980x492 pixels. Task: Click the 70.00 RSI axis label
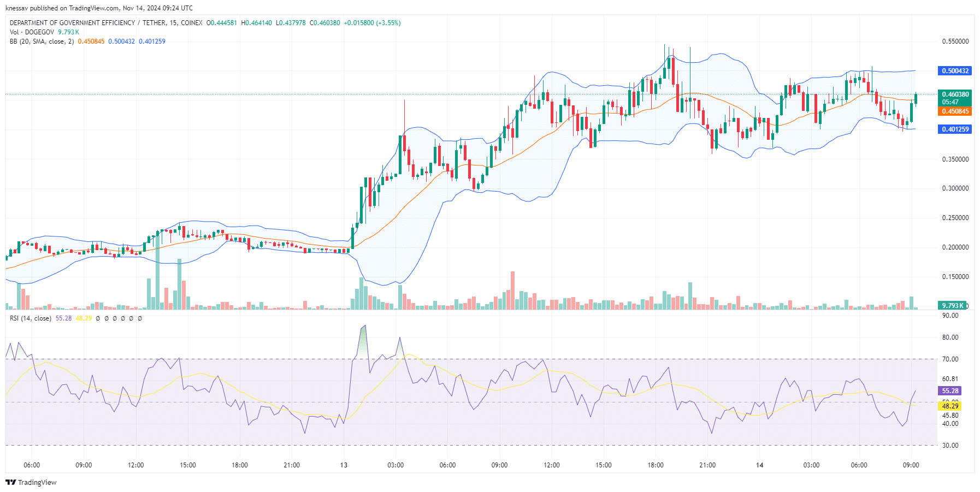(x=951, y=359)
